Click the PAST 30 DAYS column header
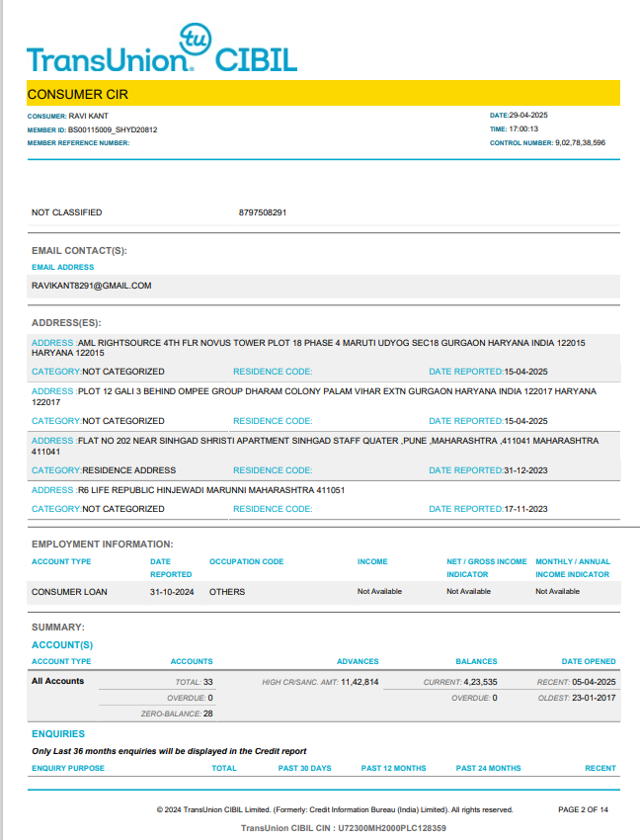 coord(305,768)
